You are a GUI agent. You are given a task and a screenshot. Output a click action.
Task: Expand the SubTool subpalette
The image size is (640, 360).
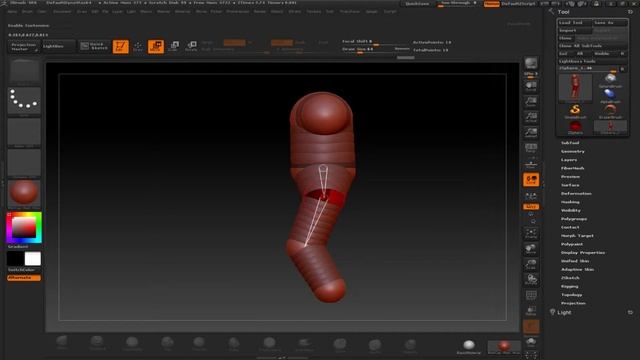(570, 143)
